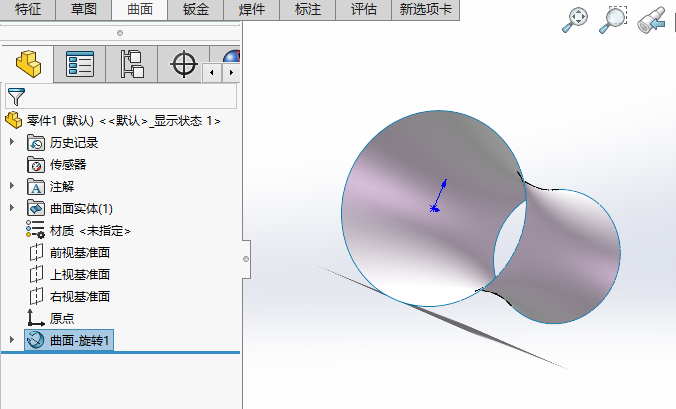Expand the 曲面实体(1) tree node
The width and height of the screenshot is (676, 409).
click(x=12, y=208)
